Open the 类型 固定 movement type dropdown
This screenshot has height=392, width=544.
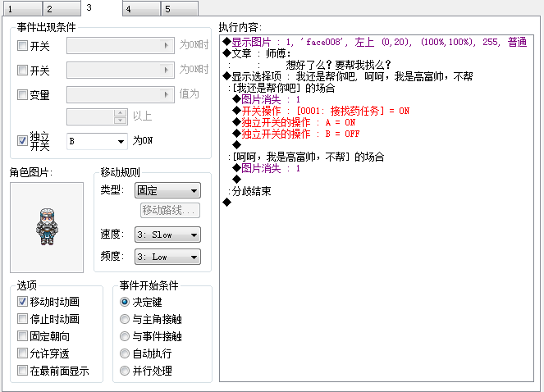click(x=167, y=190)
